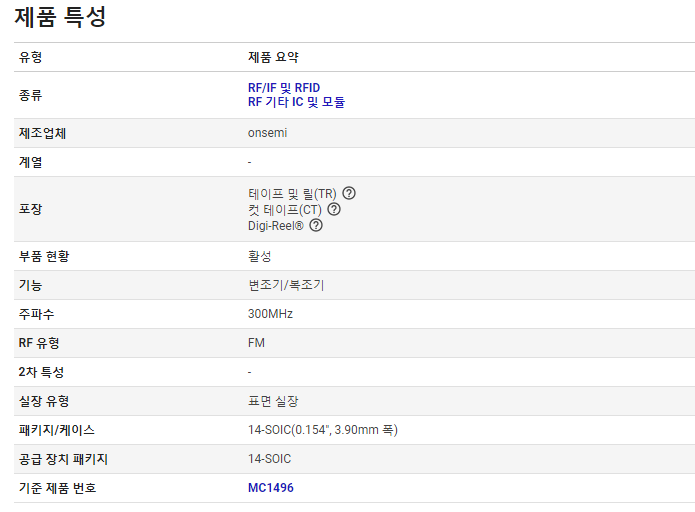Image resolution: width=695 pixels, height=512 pixels.
Task: Select the 표면 실장 mounting type value
Action: click(x=273, y=401)
